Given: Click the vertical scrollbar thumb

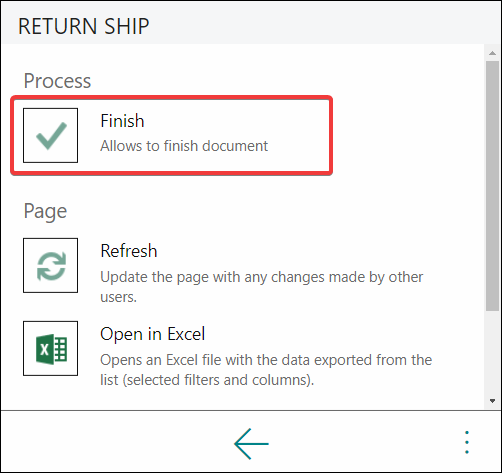Looking at the screenshot, I should point(492,186).
